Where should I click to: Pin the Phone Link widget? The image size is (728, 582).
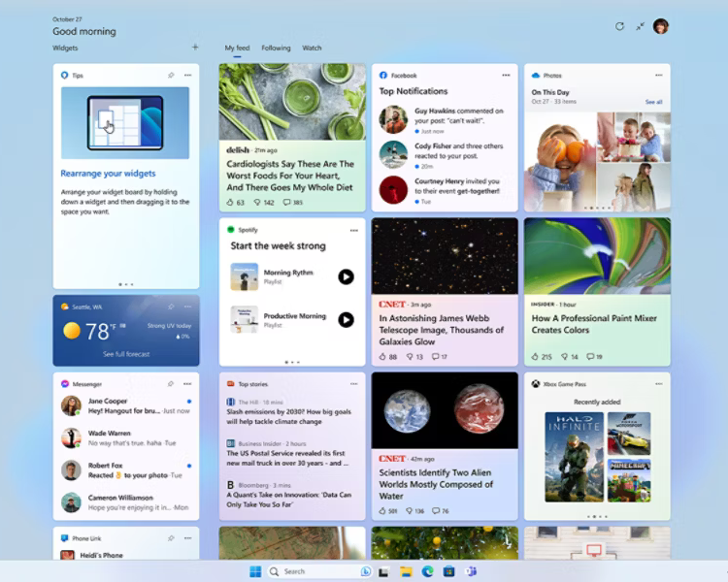click(171, 538)
